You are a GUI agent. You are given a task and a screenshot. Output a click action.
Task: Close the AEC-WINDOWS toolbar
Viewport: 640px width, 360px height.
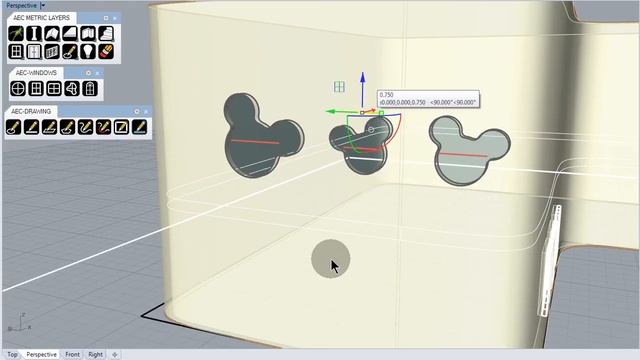(97, 73)
